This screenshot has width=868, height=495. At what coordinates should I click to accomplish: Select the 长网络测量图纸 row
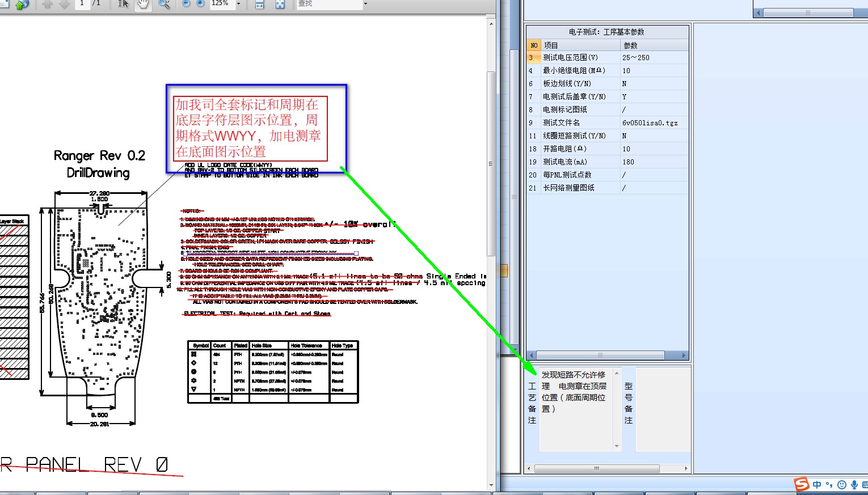click(x=608, y=188)
